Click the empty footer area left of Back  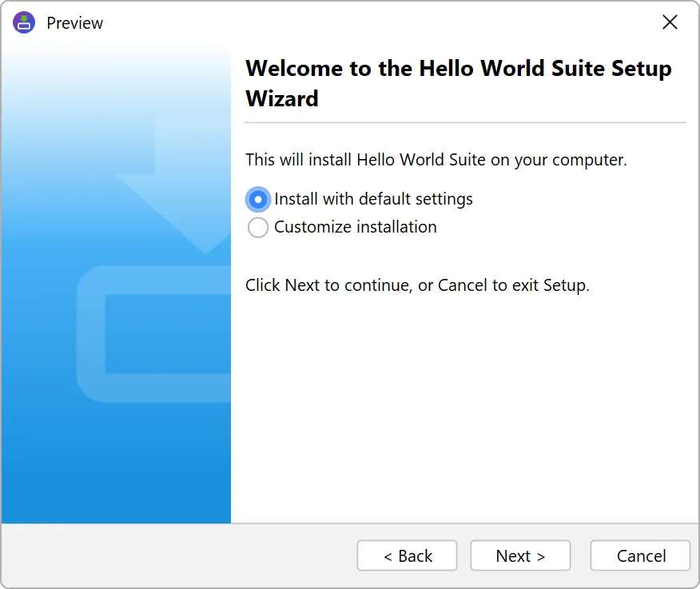click(176, 556)
